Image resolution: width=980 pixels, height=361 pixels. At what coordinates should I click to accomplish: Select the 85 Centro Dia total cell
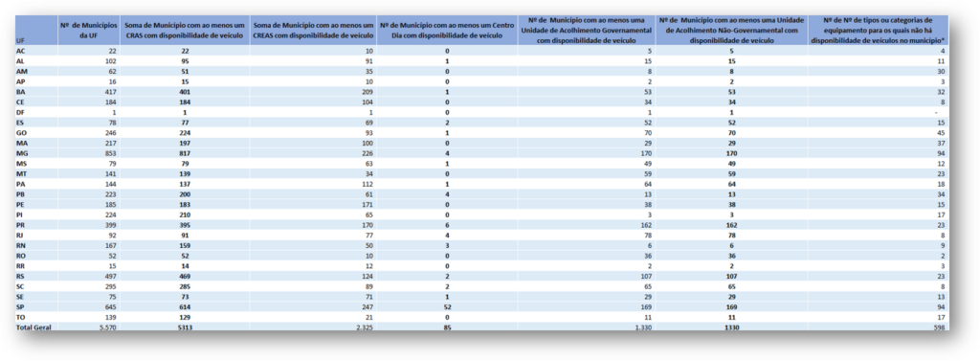point(447,327)
